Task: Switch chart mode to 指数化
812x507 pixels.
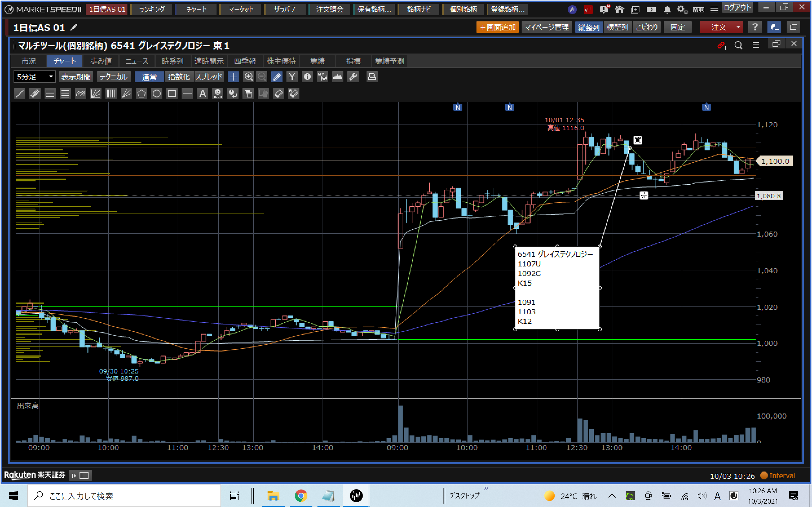Action: coord(179,77)
